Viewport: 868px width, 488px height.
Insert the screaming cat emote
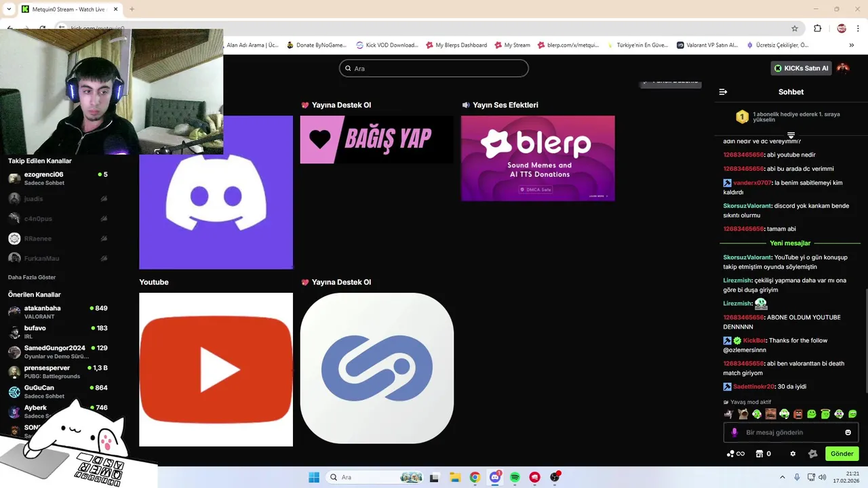click(x=743, y=414)
